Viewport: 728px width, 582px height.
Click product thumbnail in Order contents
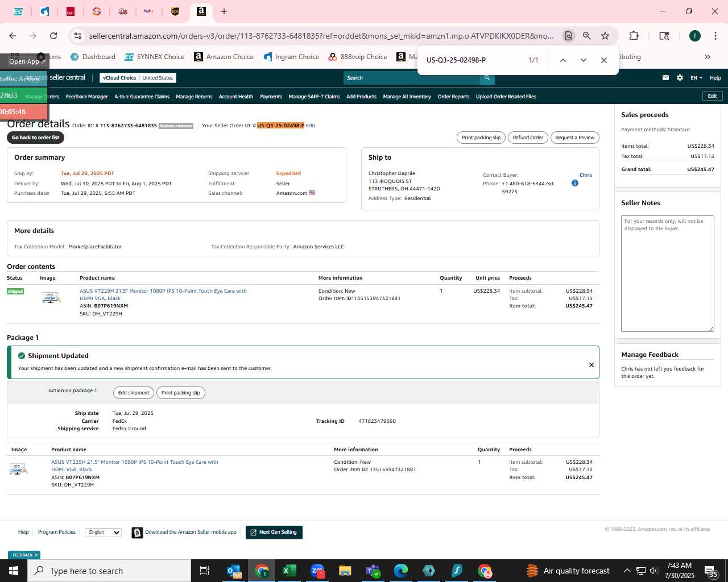[x=51, y=297]
